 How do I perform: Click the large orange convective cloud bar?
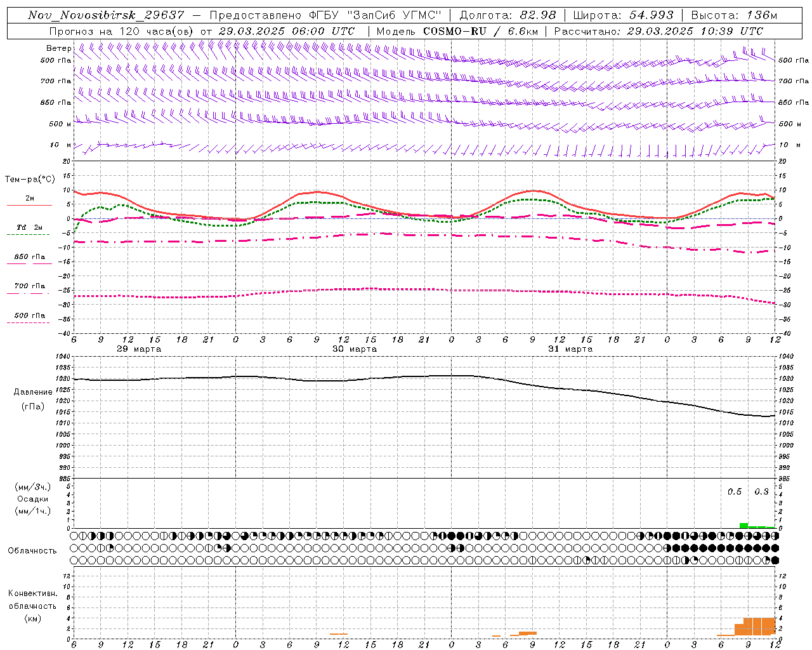[x=759, y=627]
